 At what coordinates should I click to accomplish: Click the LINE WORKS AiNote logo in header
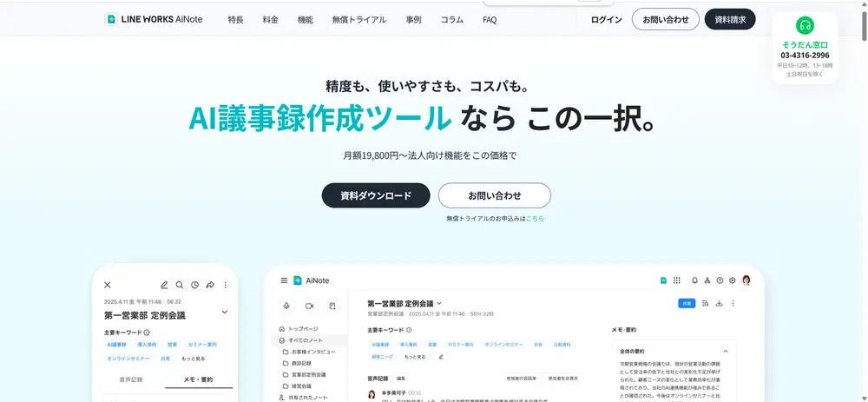tap(154, 19)
